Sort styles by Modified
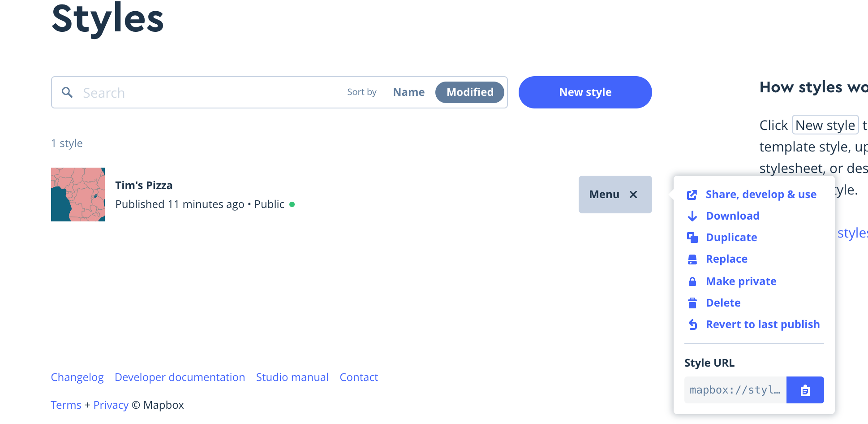 click(470, 92)
